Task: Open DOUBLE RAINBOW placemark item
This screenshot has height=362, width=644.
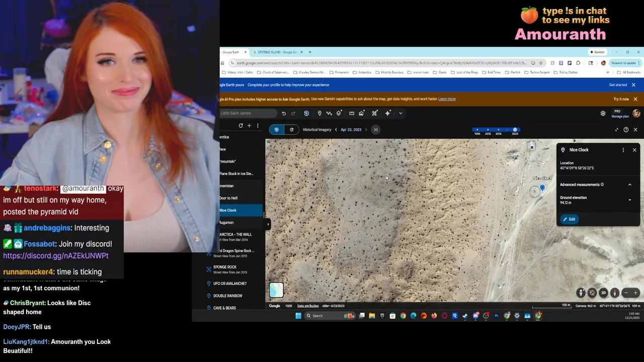Action: pos(233,296)
